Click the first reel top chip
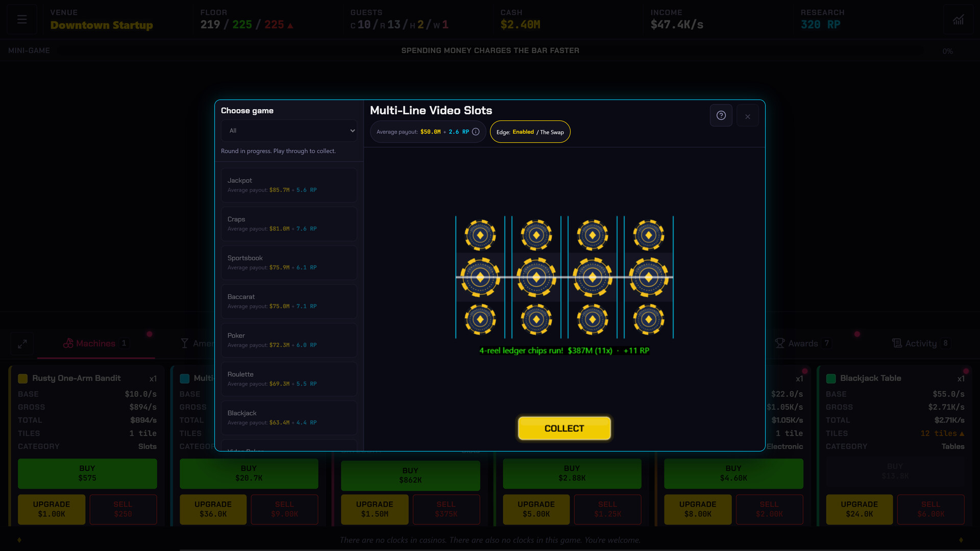 pyautogui.click(x=480, y=235)
